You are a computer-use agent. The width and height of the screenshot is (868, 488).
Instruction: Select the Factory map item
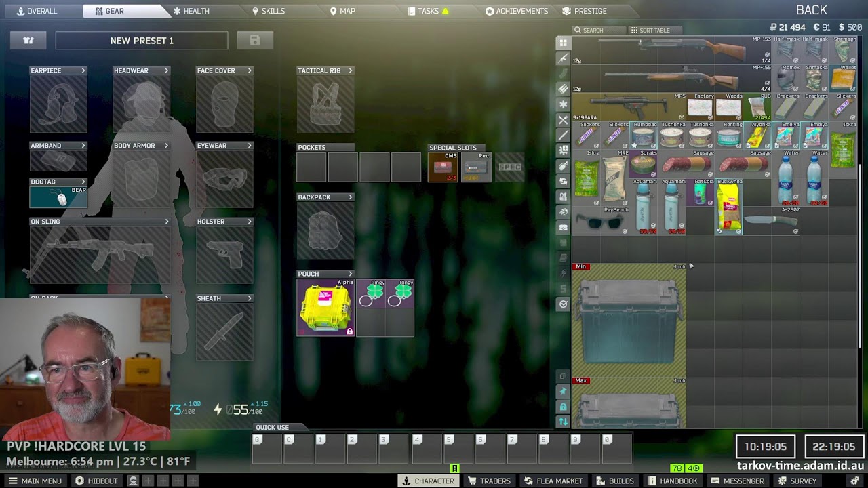[701, 107]
